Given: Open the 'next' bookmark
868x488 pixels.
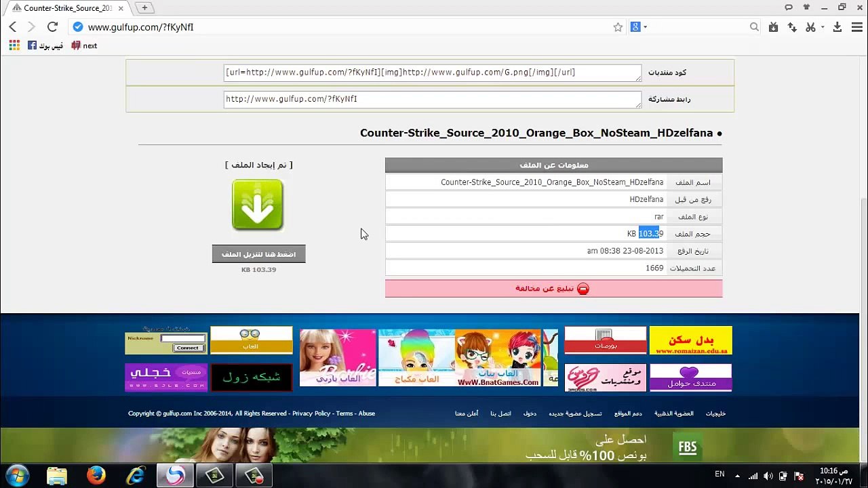Looking at the screenshot, I should click(84, 45).
